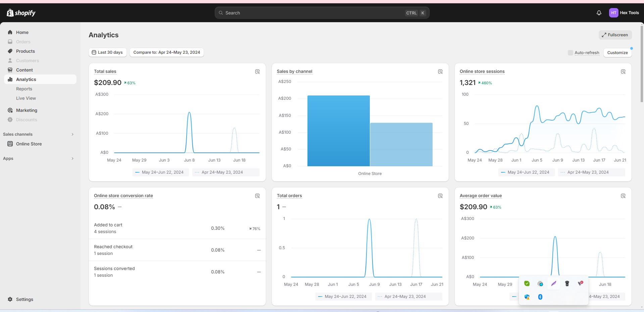The width and height of the screenshot is (644, 312).
Task: Click the Home icon in sidebar
Action: click(x=10, y=32)
